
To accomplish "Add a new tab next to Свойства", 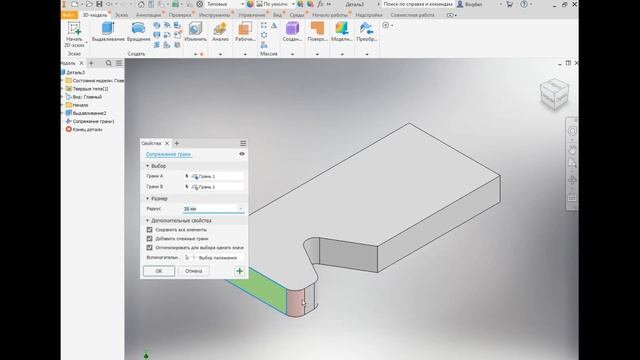I will click(x=177, y=143).
